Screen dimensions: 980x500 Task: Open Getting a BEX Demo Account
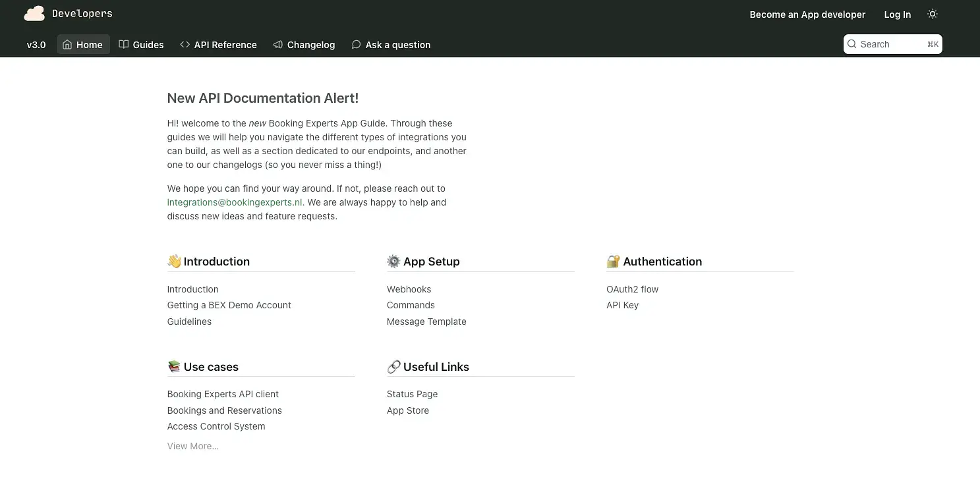coord(229,305)
